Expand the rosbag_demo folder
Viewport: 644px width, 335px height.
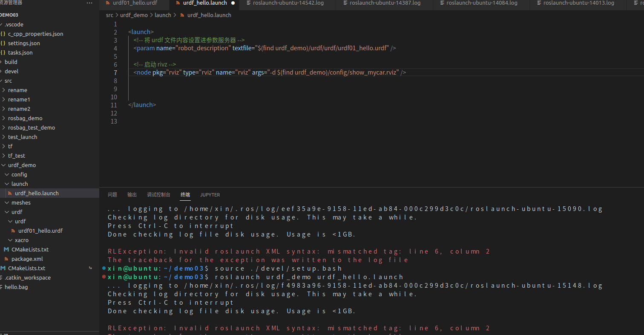(4, 118)
